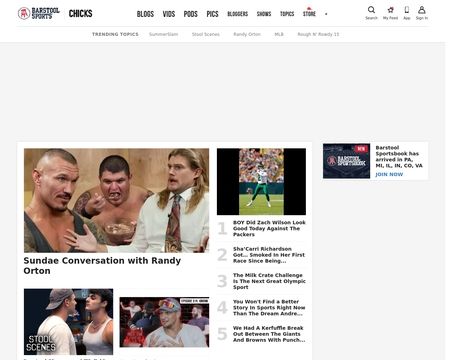Screen dimensions: 450x360
Task: Open the Zach Wilson football thumbnail
Action: point(261,182)
